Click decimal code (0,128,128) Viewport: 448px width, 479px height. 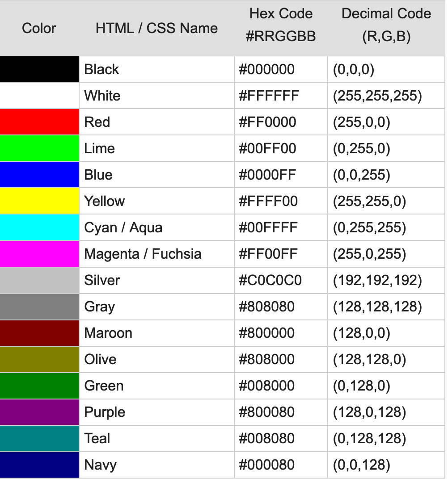coord(369,439)
